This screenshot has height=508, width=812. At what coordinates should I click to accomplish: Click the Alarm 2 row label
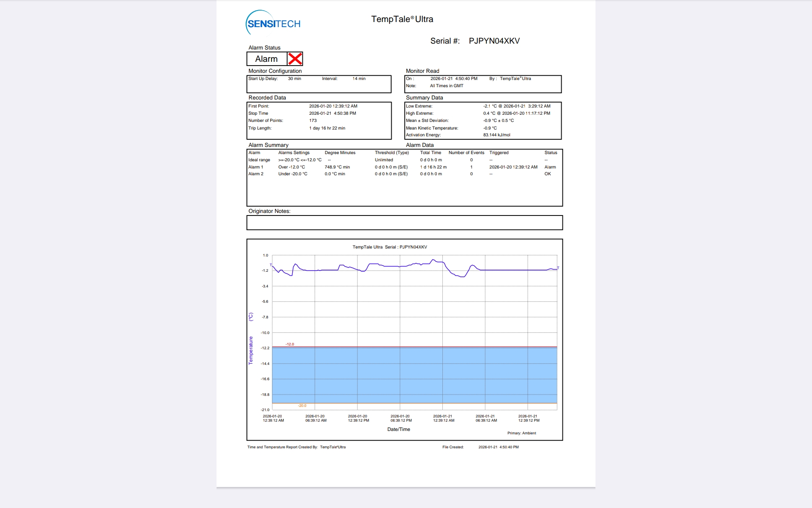(x=256, y=174)
